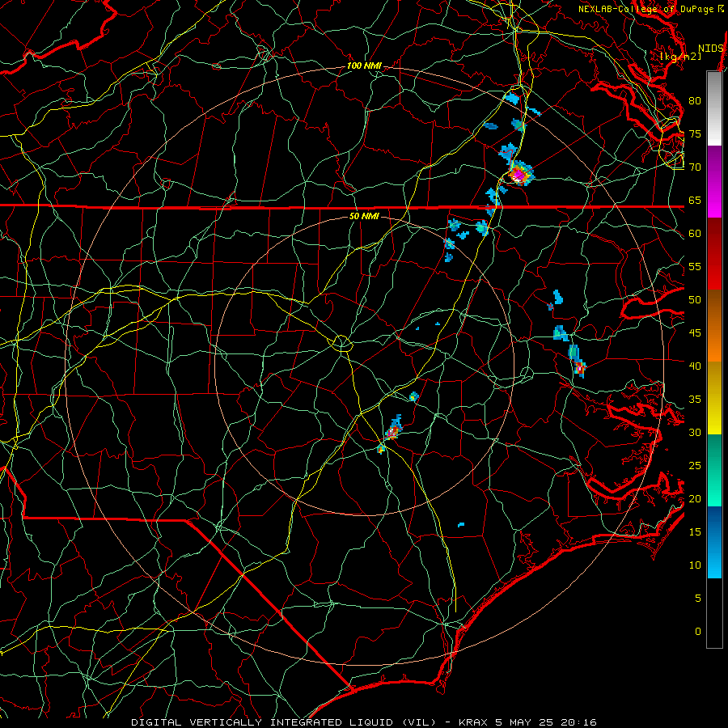Viewport: 728px width, 728px height.
Task: Click the 20:16 timestamp in caption
Action: click(x=578, y=722)
